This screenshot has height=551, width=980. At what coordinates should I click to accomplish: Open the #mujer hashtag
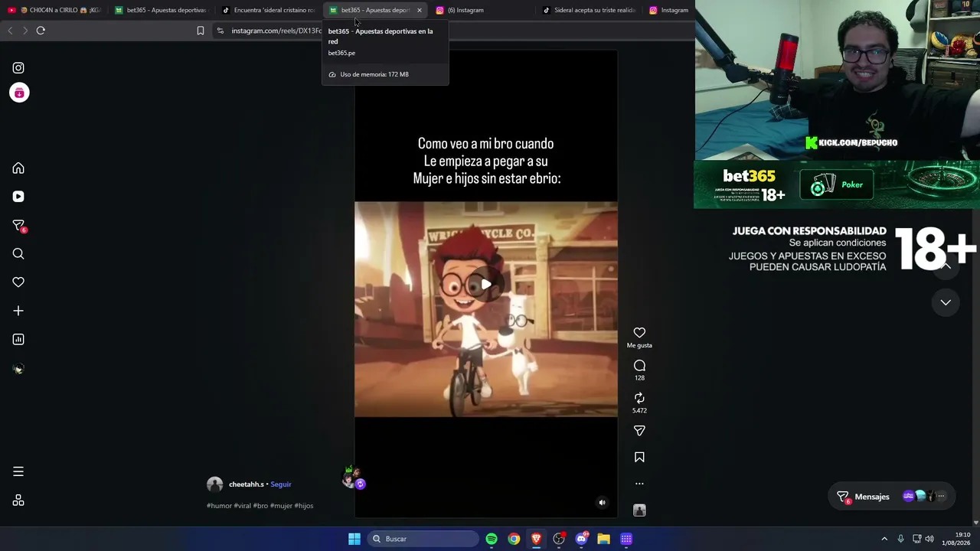tap(281, 506)
